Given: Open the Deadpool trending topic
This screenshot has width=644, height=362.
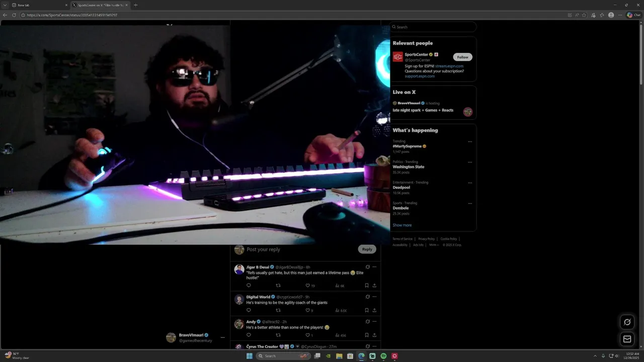Looking at the screenshot, I should (x=401, y=188).
